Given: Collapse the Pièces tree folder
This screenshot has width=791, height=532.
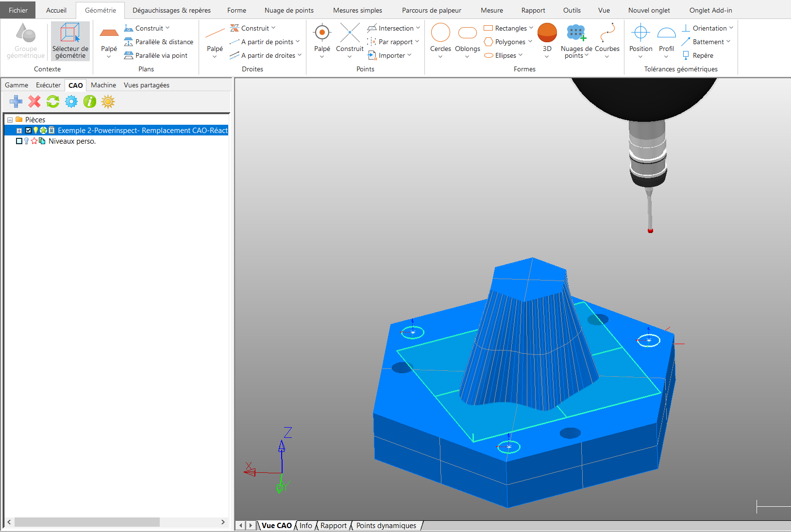Looking at the screenshot, I should (x=10, y=120).
